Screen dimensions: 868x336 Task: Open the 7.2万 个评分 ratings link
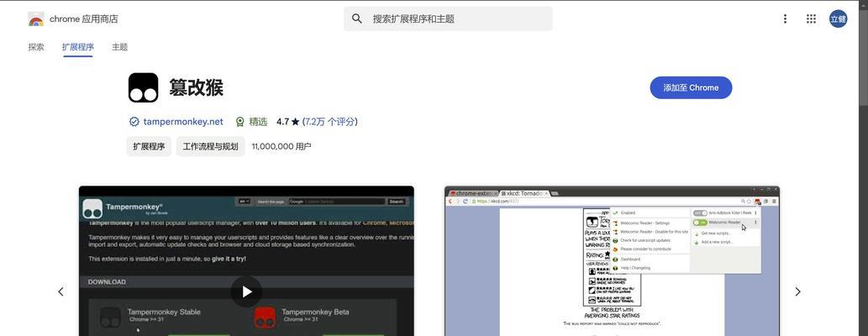tap(330, 122)
